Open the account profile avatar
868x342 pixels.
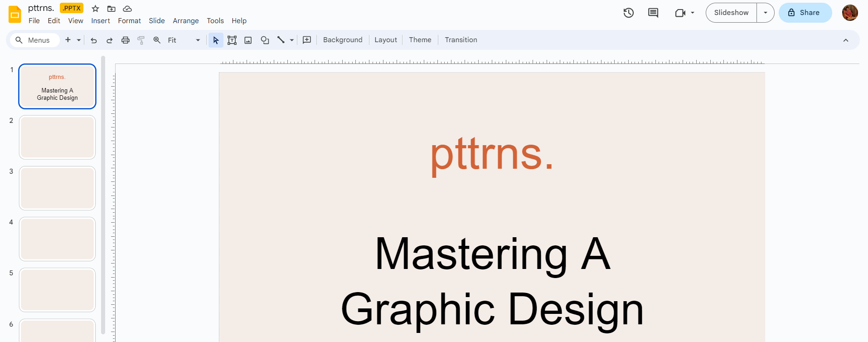(850, 13)
